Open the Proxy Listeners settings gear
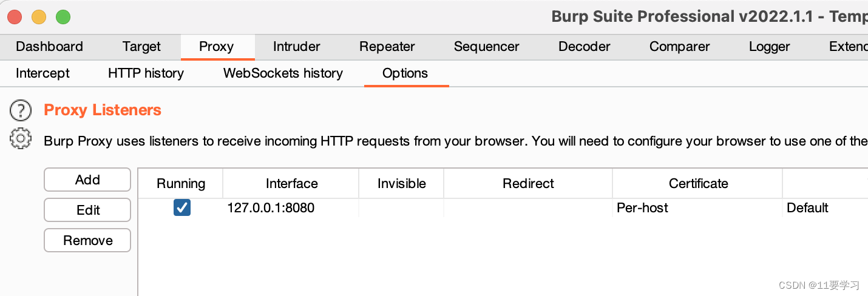Image resolution: width=868 pixels, height=296 pixels. point(21,140)
